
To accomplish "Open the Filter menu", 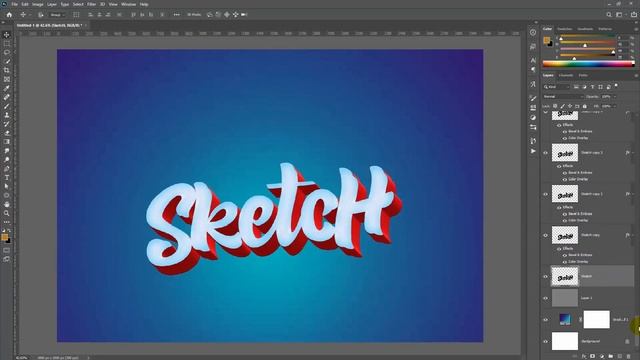I will click(x=91, y=4).
